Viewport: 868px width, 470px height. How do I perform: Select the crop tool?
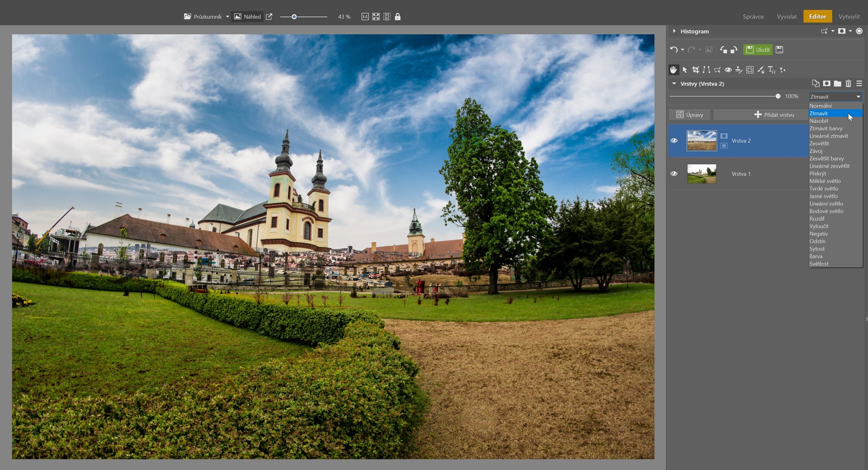pyautogui.click(x=696, y=70)
